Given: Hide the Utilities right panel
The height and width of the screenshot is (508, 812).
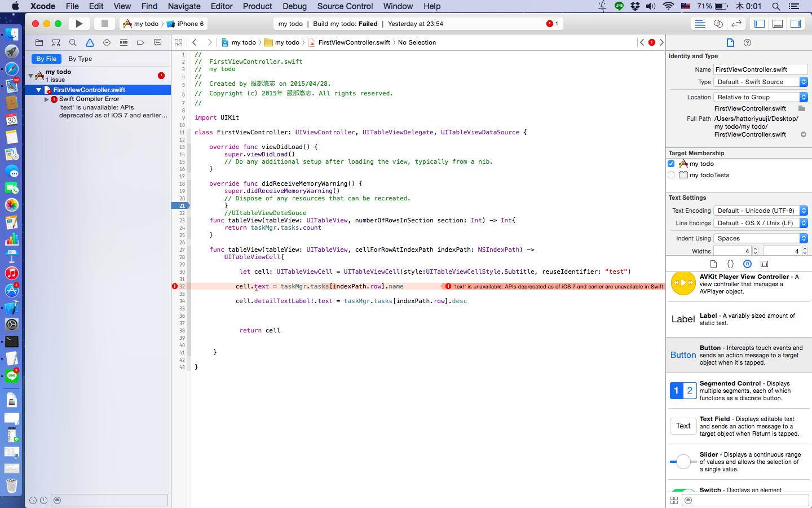Looking at the screenshot, I should pyautogui.click(x=795, y=24).
